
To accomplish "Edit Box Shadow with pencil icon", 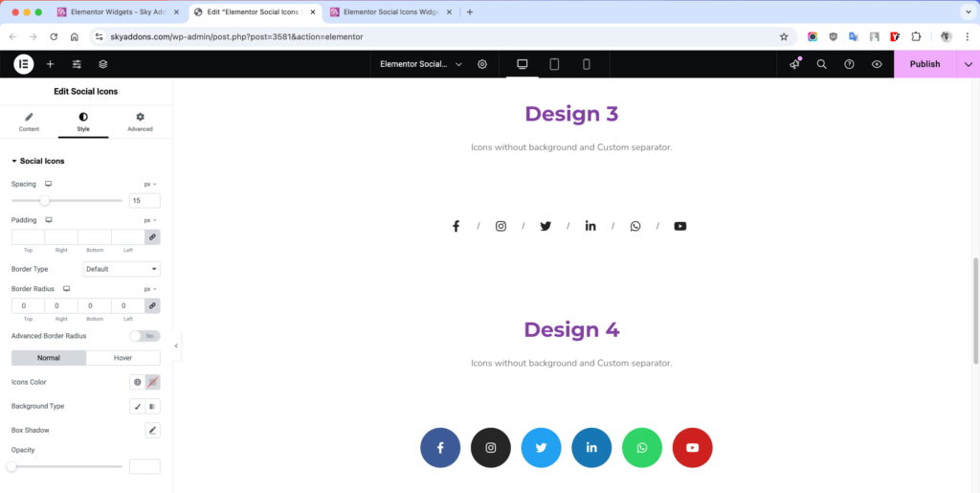I will click(x=152, y=430).
